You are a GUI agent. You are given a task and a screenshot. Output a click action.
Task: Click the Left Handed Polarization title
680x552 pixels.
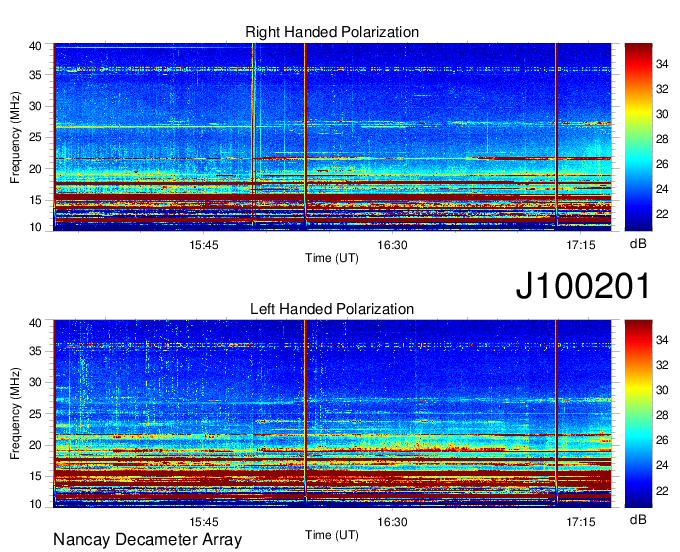[332, 309]
